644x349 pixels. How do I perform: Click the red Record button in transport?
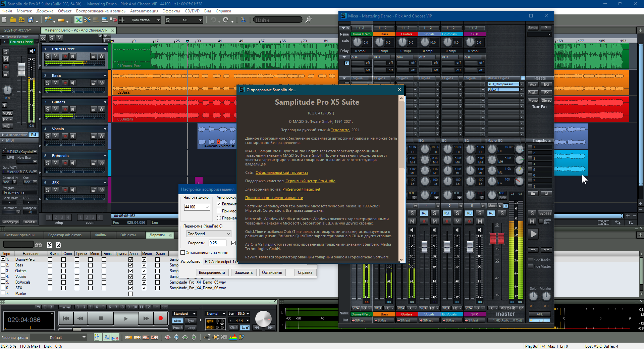(160, 318)
